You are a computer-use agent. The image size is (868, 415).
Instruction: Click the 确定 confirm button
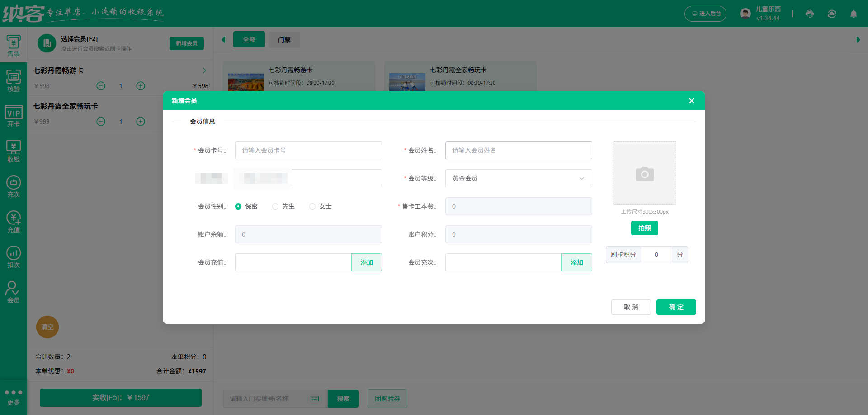(676, 307)
